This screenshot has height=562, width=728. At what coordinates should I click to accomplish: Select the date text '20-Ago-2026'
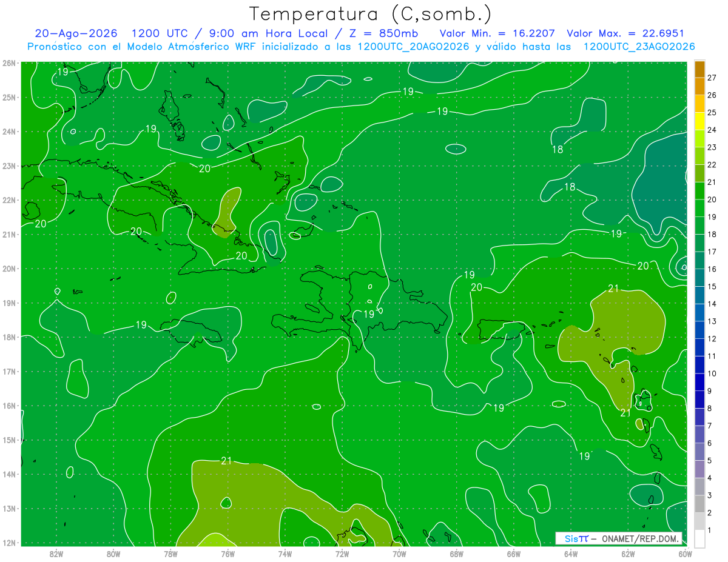76,33
